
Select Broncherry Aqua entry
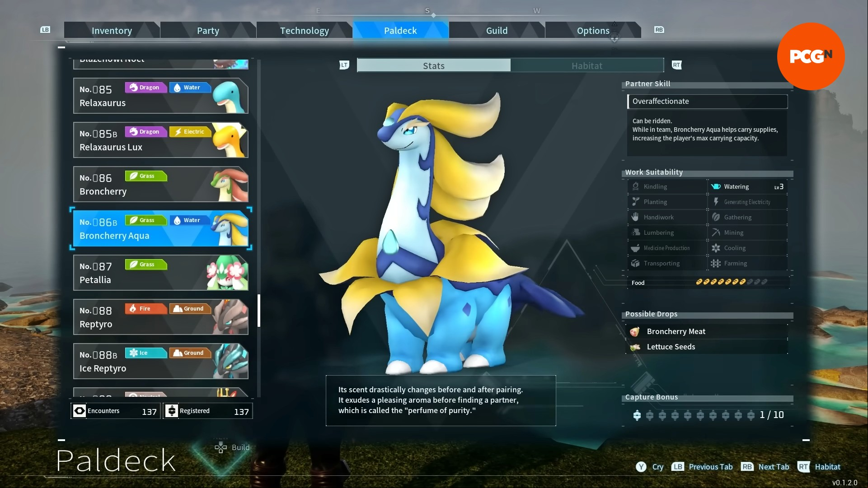coord(161,228)
